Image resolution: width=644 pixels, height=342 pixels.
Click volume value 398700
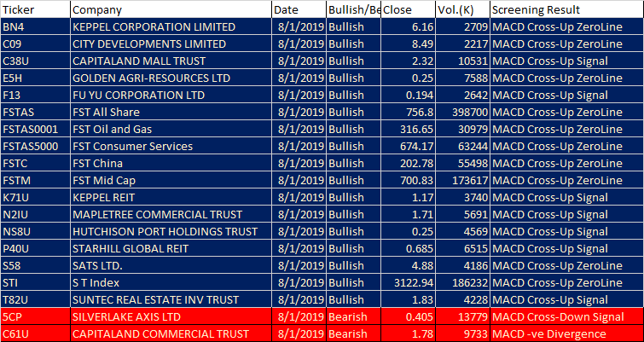pyautogui.click(x=462, y=112)
